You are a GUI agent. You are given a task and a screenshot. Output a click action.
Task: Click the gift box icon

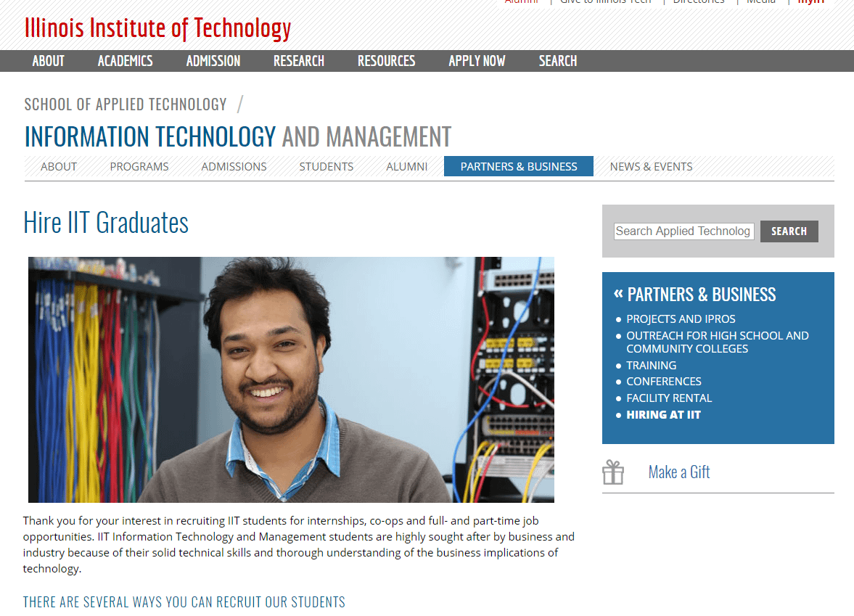(x=612, y=472)
